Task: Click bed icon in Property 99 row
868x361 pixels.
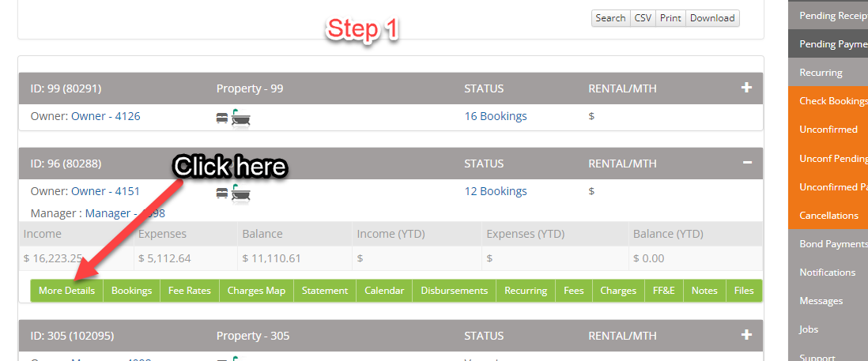Action: click(222, 117)
